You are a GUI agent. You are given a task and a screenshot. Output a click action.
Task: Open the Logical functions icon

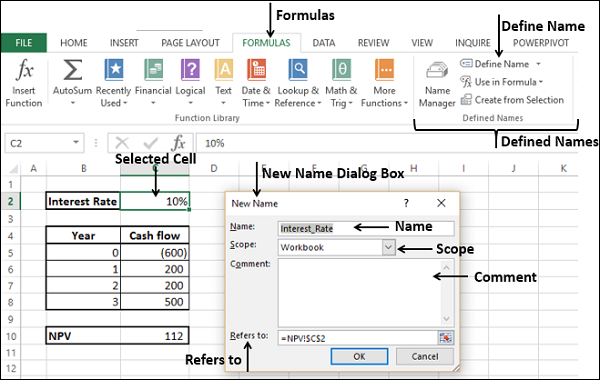coord(190,70)
